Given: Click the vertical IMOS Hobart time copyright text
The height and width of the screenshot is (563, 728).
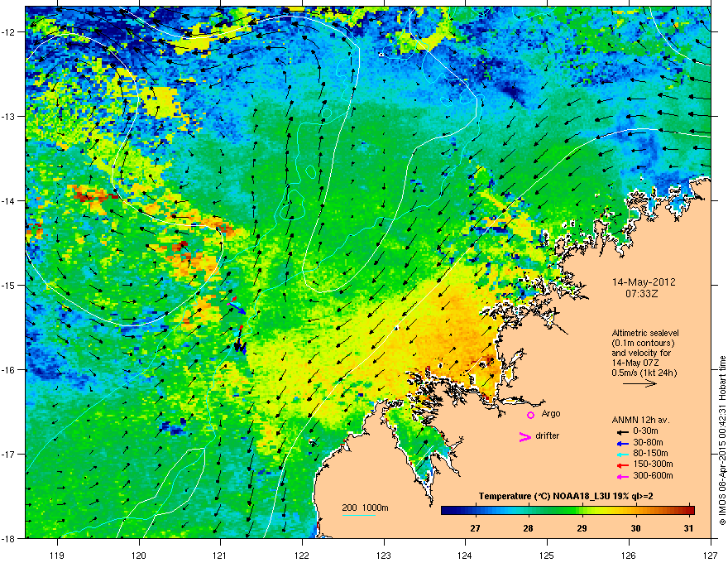Looking at the screenshot, I should [722, 440].
